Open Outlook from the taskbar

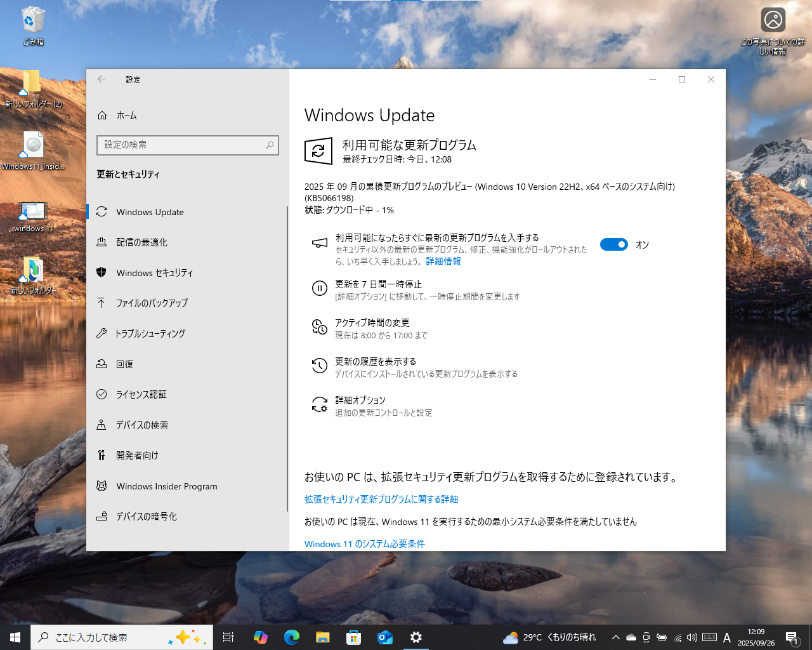(x=384, y=637)
